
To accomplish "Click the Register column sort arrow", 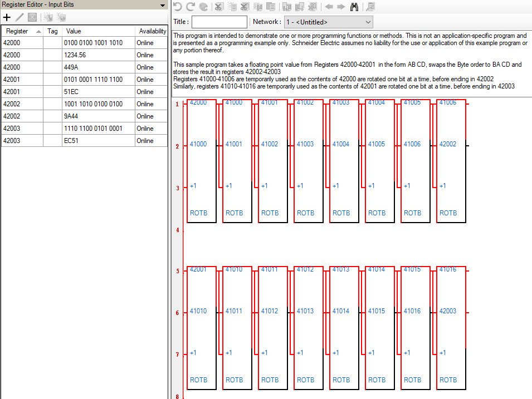I will point(38,32).
